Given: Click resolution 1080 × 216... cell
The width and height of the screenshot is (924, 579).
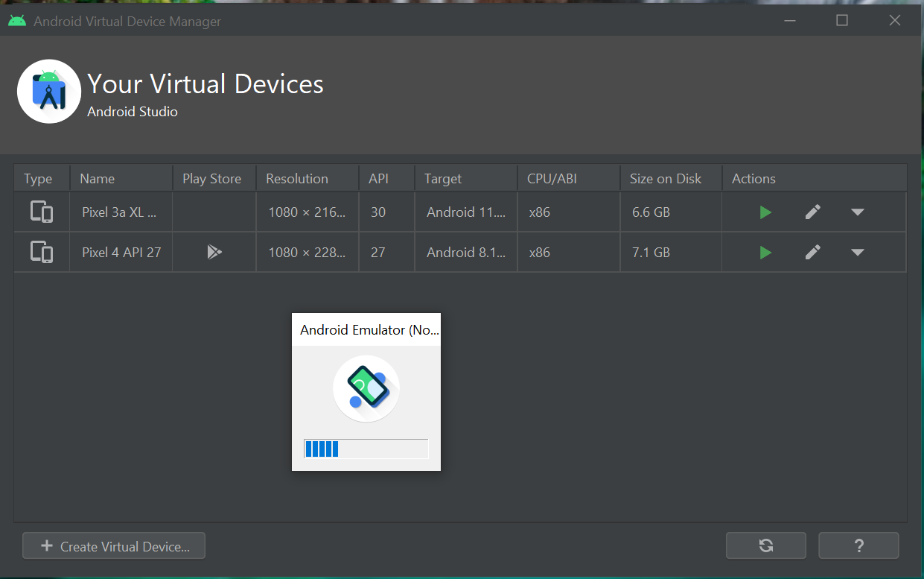Looking at the screenshot, I should coord(308,212).
